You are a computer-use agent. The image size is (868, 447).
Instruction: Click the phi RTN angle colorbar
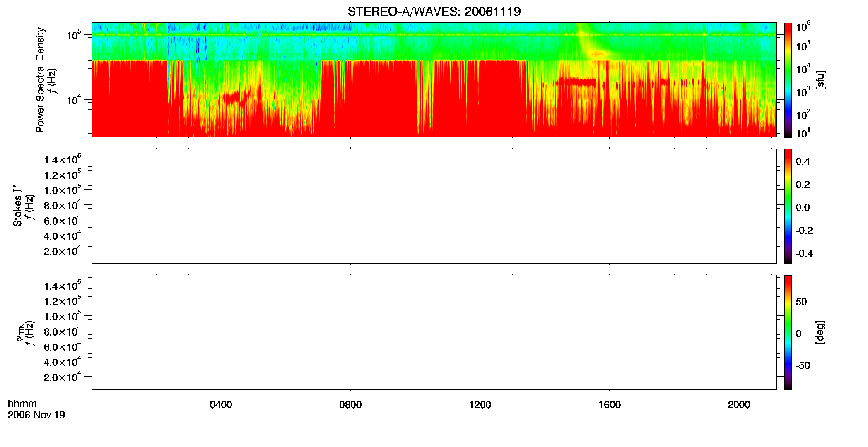click(x=788, y=332)
